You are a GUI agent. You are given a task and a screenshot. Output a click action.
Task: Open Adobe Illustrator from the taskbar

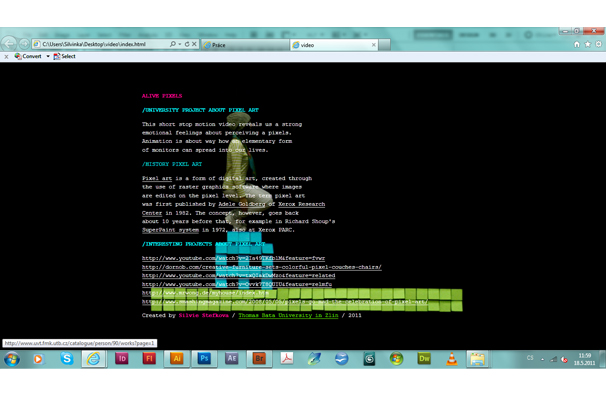click(x=177, y=358)
